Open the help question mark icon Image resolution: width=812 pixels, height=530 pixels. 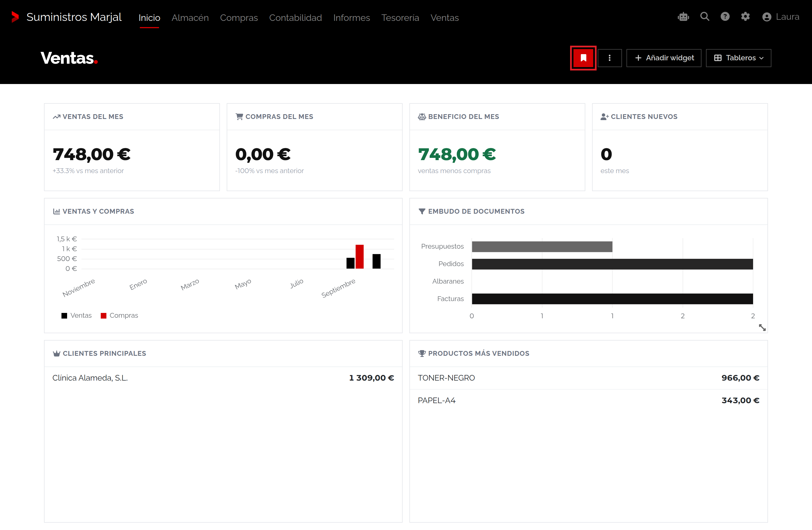(x=725, y=17)
